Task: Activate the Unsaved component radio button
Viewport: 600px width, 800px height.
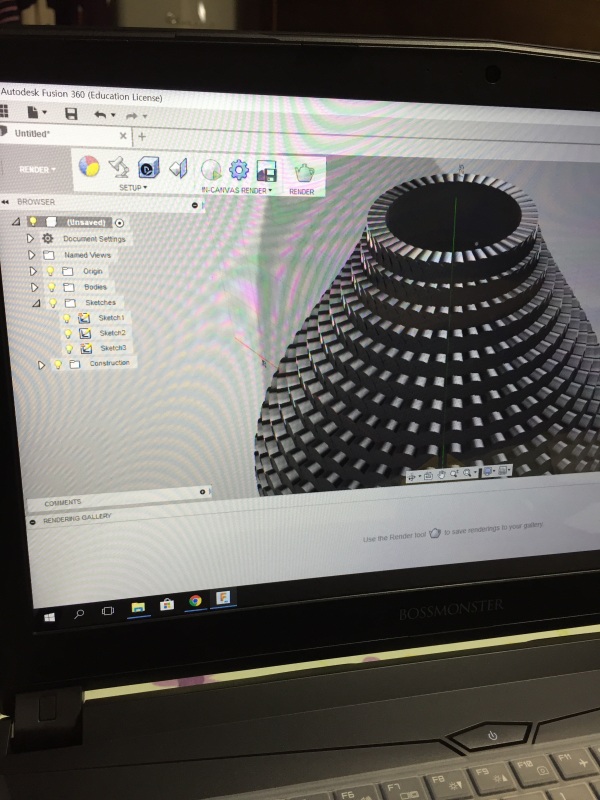Action: tap(119, 223)
